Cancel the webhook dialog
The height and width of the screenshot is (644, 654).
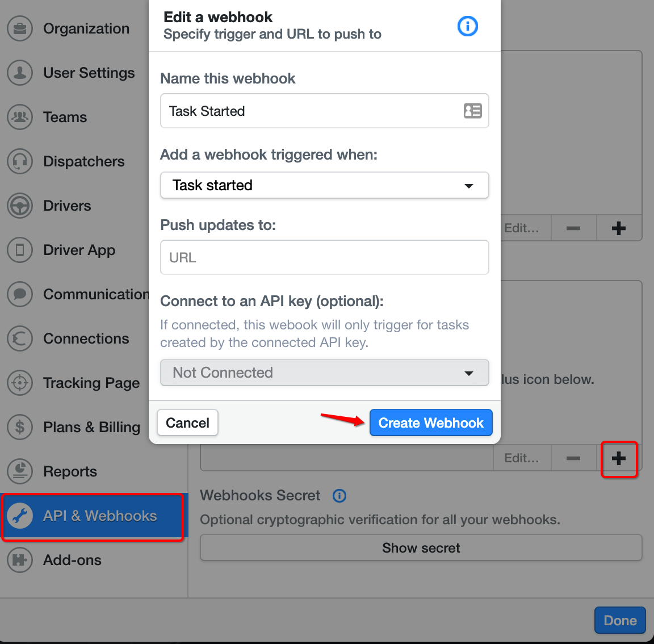pos(188,423)
